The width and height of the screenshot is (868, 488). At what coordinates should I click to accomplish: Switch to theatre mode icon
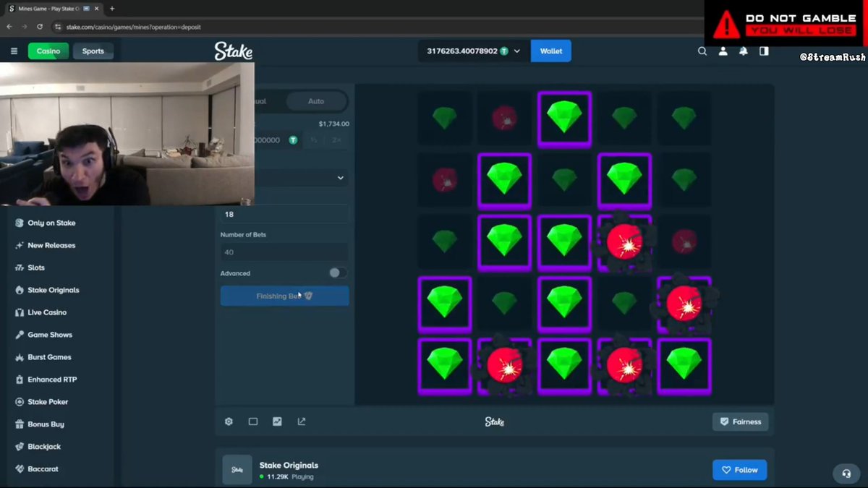coord(253,421)
